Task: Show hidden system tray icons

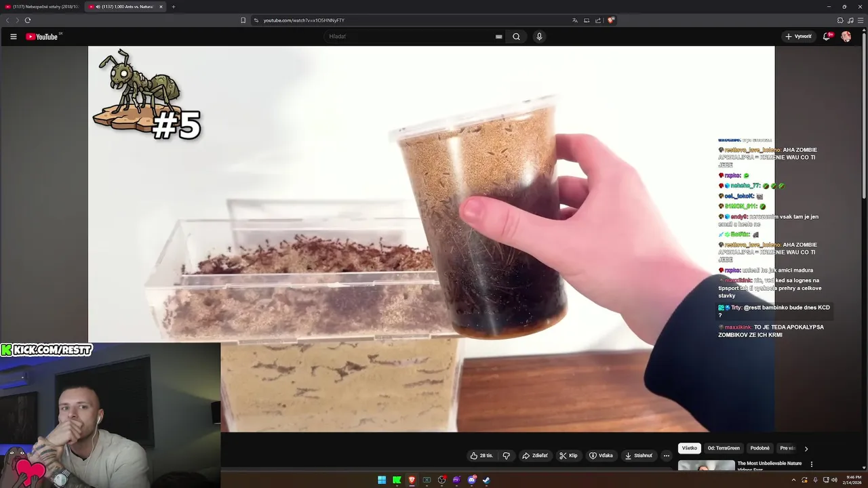Action: tap(793, 480)
